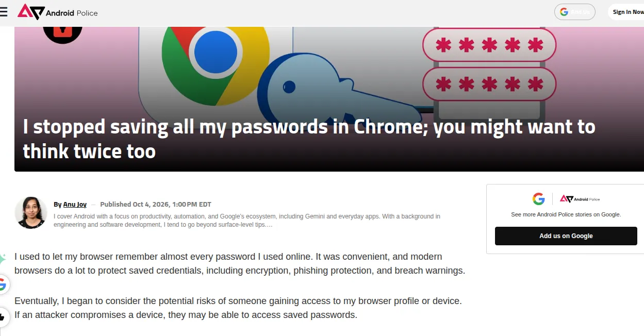This screenshot has height=336, width=644.
Task: Click the 'See more Android Police stories' text
Action: 566,214
